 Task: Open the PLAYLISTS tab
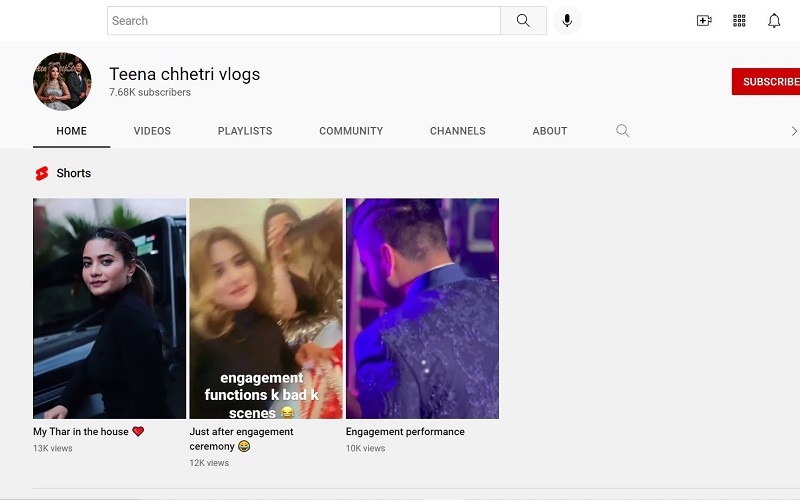245,131
